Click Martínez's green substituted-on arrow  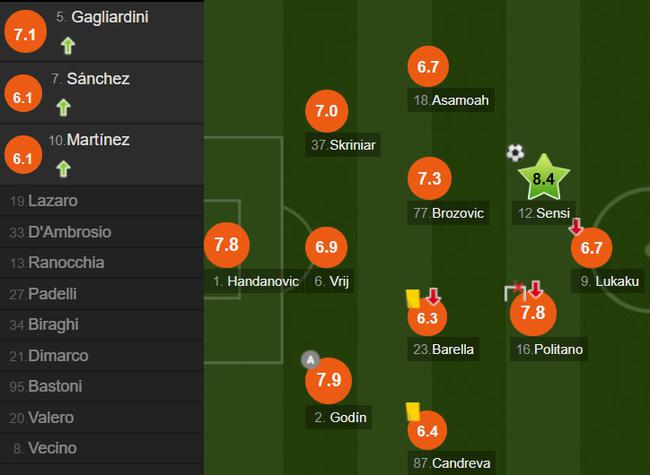63,169
